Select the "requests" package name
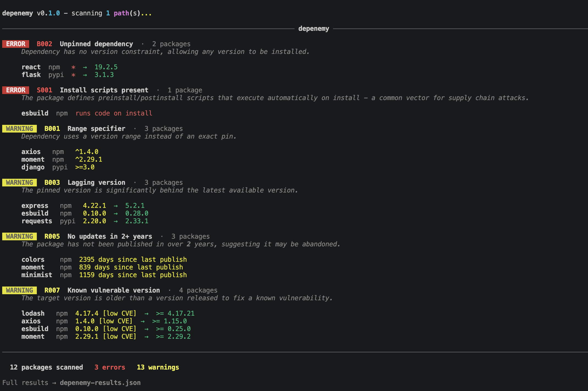Screen dimensions: 588x391 (x=37, y=221)
